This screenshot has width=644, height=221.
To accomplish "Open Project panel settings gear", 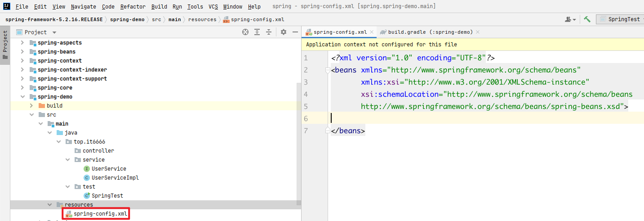I will (284, 32).
